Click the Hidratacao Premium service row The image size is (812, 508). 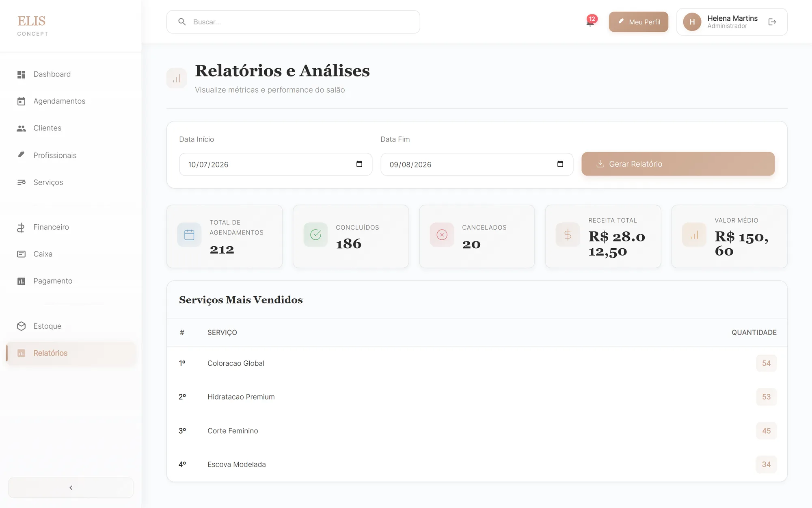(x=477, y=397)
